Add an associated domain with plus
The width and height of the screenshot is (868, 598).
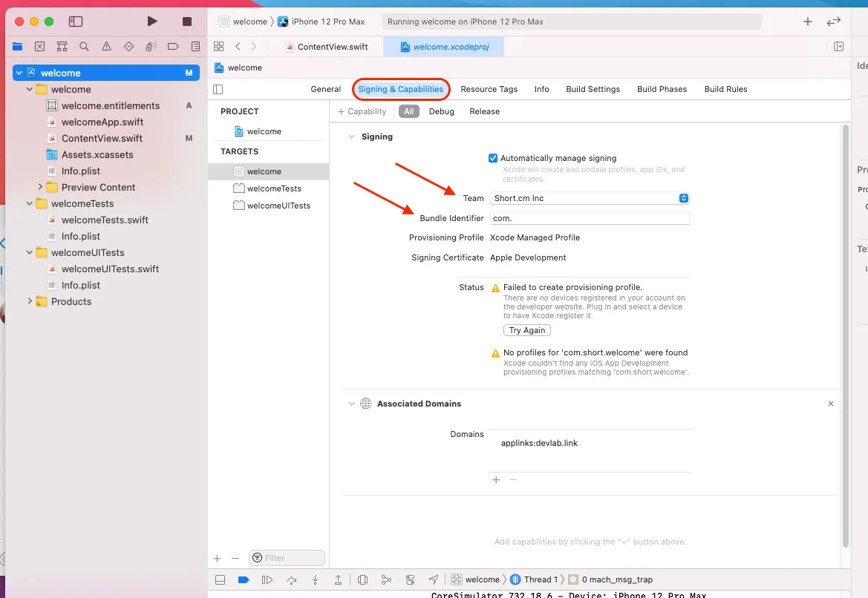coord(496,479)
